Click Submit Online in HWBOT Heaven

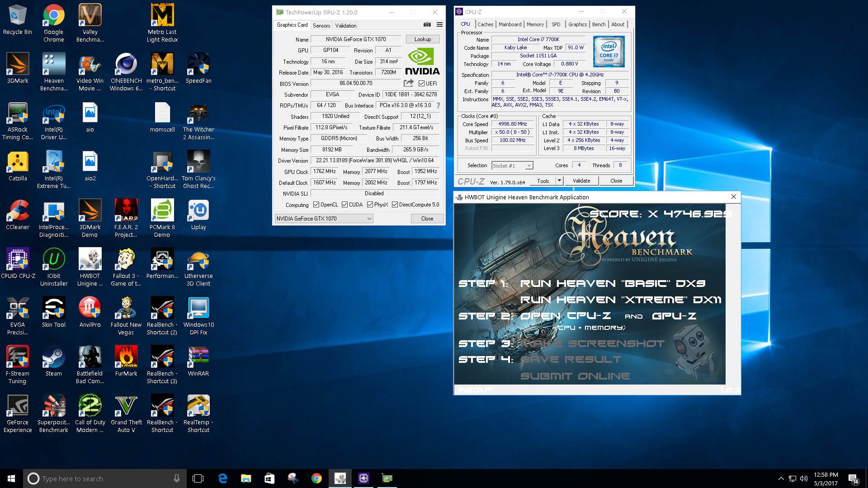tap(575, 376)
